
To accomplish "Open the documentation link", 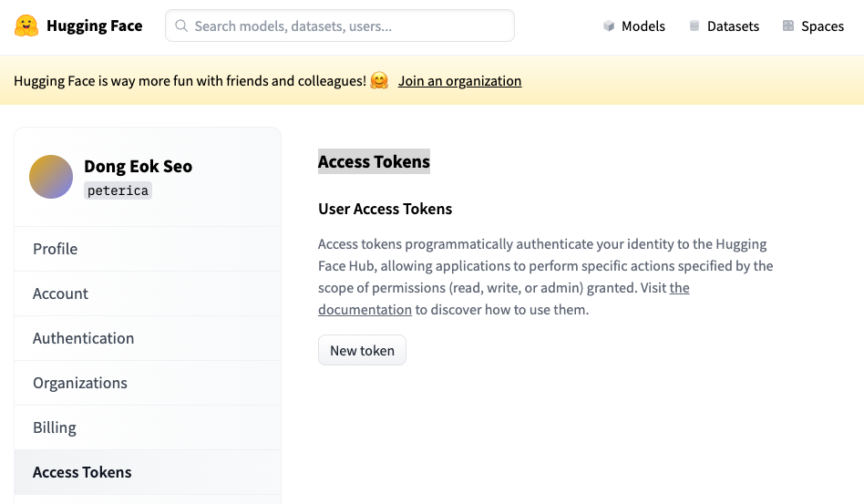I will (x=365, y=310).
